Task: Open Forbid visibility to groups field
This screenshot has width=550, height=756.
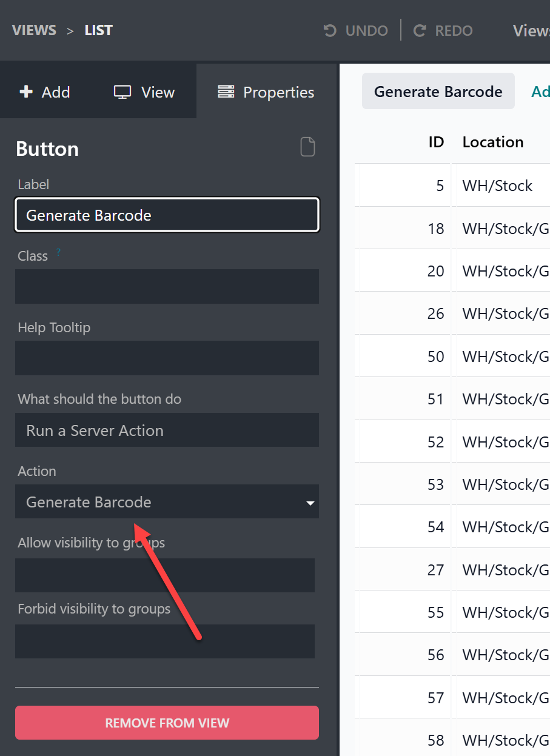Action: (x=165, y=641)
